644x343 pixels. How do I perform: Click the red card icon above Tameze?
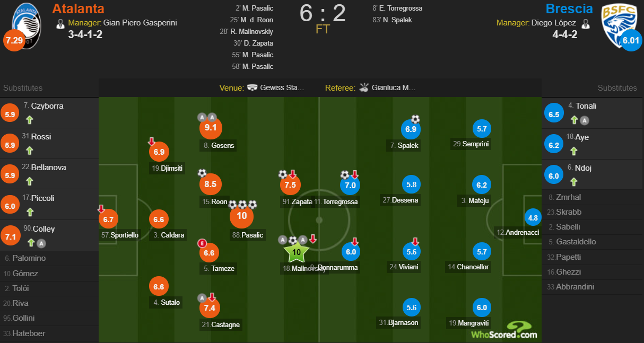[202, 243]
